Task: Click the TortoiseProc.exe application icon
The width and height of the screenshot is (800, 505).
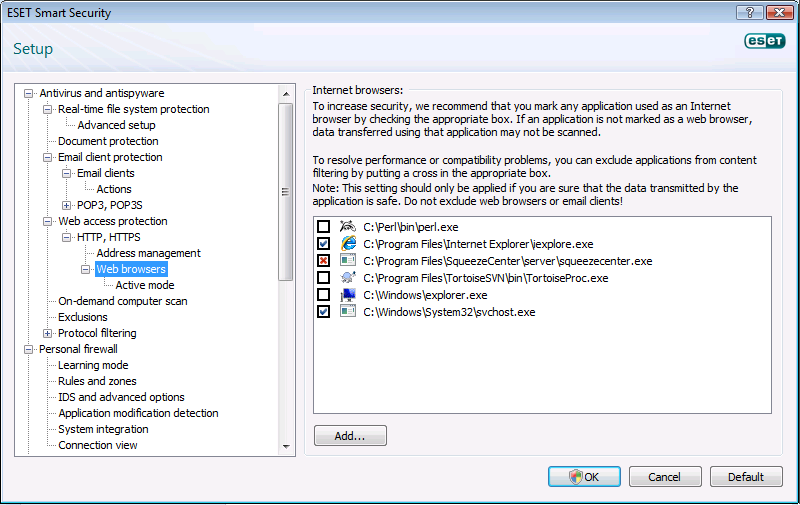Action: (347, 278)
